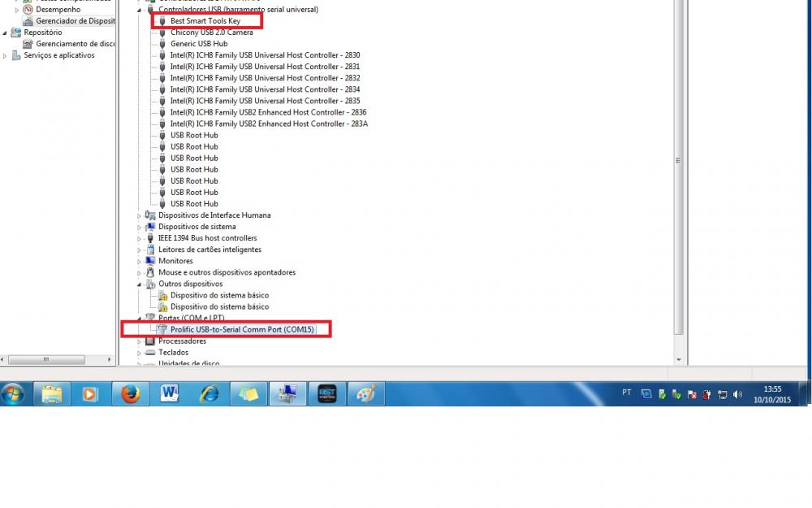The width and height of the screenshot is (812, 508).
Task: Select Intel ICH8 Universal Host Controller 2835
Action: coord(265,101)
